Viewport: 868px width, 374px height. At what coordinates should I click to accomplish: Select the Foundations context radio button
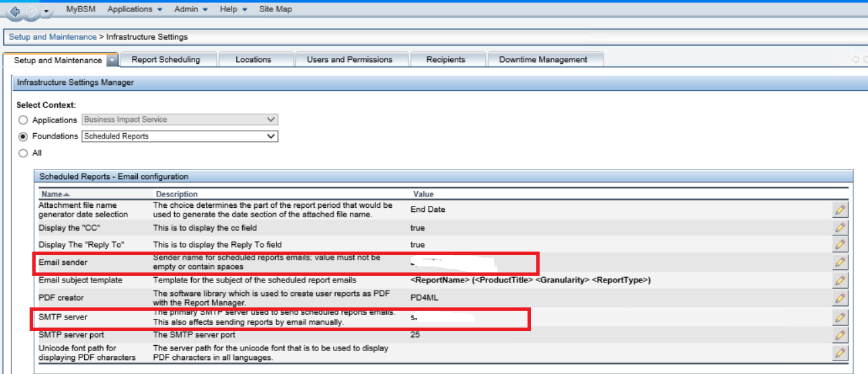click(24, 136)
